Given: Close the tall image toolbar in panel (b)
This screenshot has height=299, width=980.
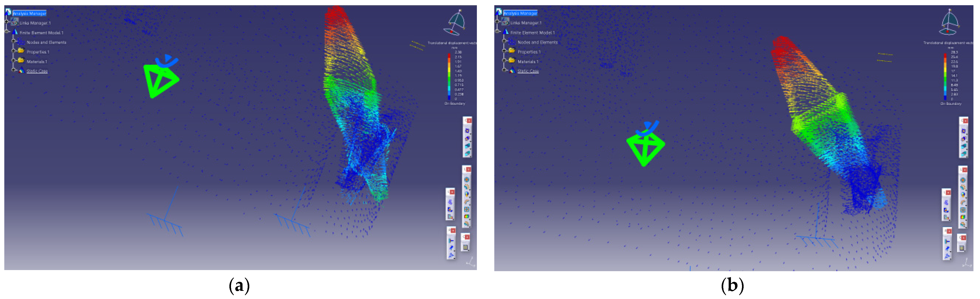Looking at the screenshot, I should pos(965,170).
